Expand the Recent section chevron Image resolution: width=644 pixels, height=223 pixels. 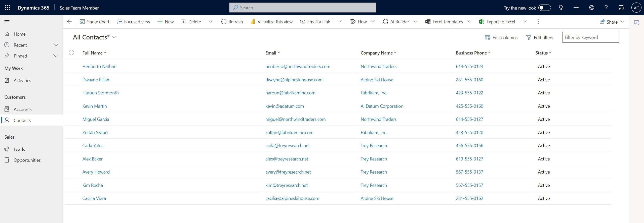56,45
